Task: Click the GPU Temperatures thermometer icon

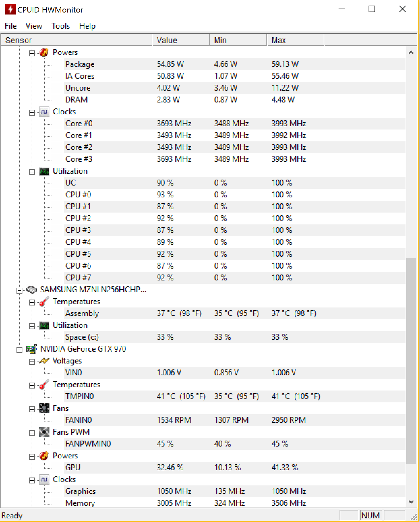Action: point(44,385)
